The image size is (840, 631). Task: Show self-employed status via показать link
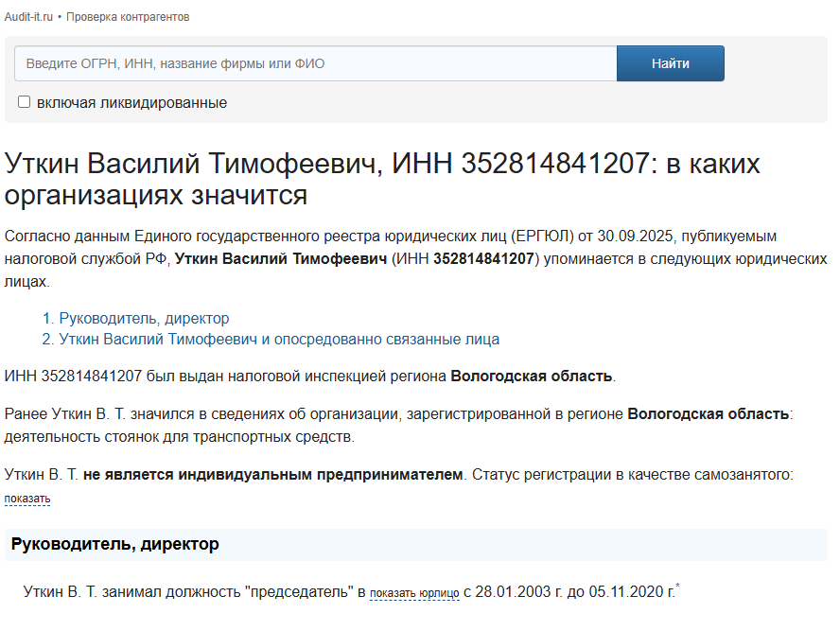[x=27, y=499]
